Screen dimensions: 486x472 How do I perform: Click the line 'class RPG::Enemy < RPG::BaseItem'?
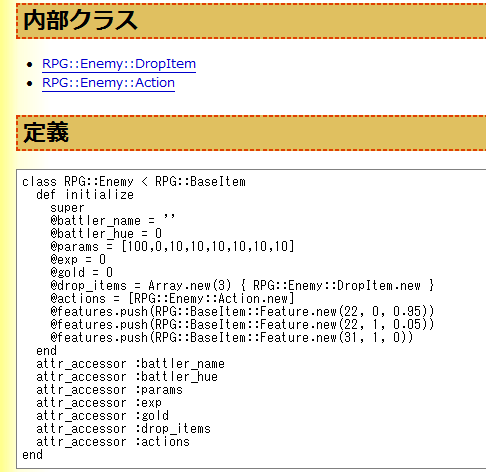pyautogui.click(x=134, y=182)
